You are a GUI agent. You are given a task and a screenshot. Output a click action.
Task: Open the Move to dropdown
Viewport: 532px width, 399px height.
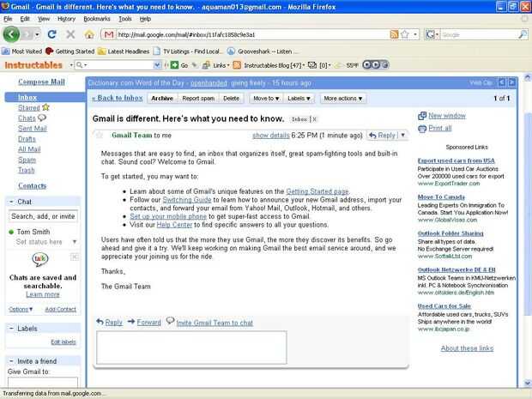point(266,99)
